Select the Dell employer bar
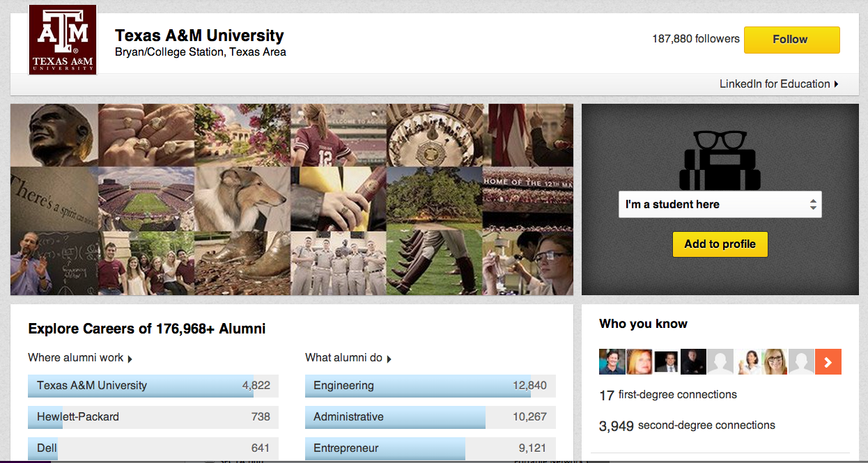Screen dimensions: 868x463 click(153, 448)
